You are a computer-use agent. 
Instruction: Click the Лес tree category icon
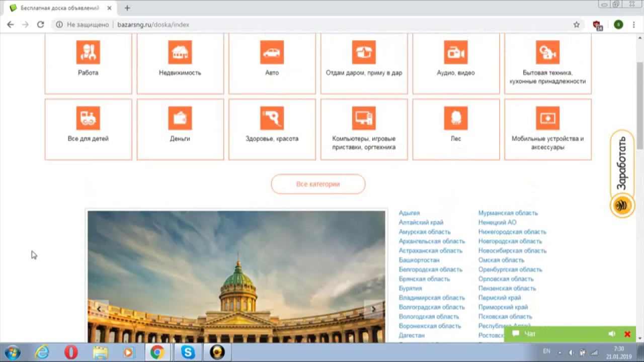[456, 118]
